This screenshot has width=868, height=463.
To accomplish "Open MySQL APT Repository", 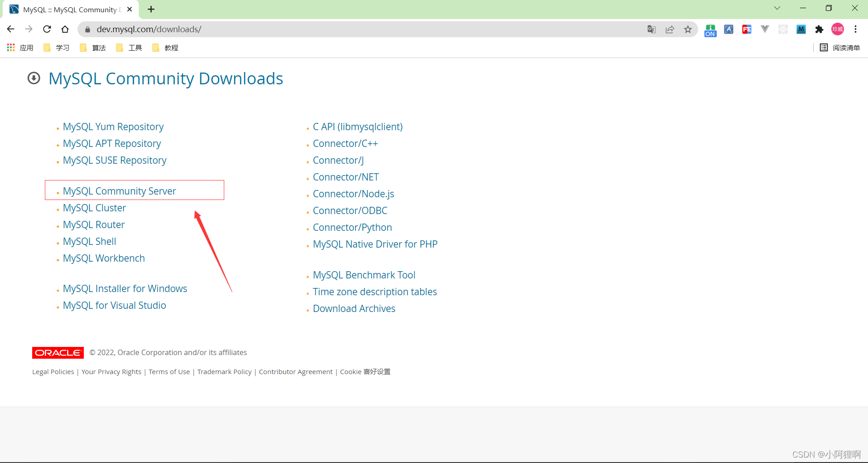I will point(112,144).
